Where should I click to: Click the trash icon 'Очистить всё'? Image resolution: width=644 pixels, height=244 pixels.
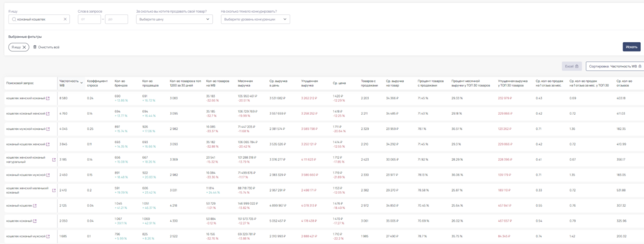(36, 47)
